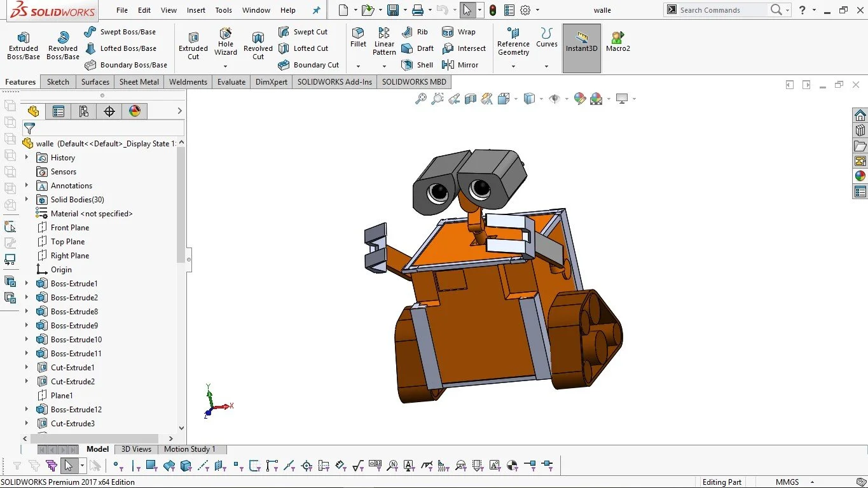
Task: Open the Options gear icon
Action: [525, 10]
